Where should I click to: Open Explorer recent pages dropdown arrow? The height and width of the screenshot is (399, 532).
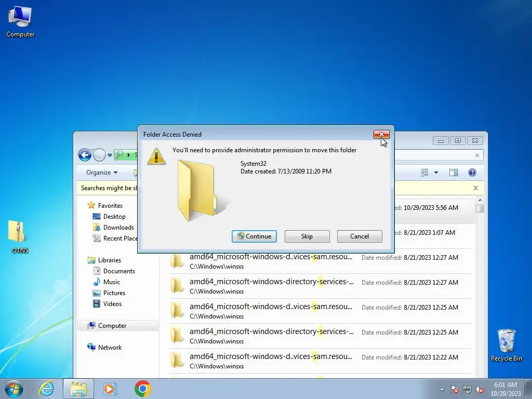coord(110,155)
